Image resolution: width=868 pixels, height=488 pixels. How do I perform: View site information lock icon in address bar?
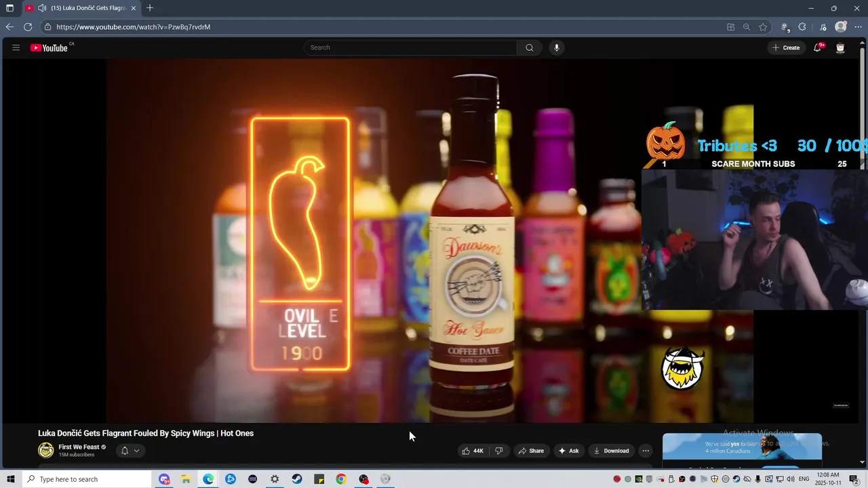point(47,27)
